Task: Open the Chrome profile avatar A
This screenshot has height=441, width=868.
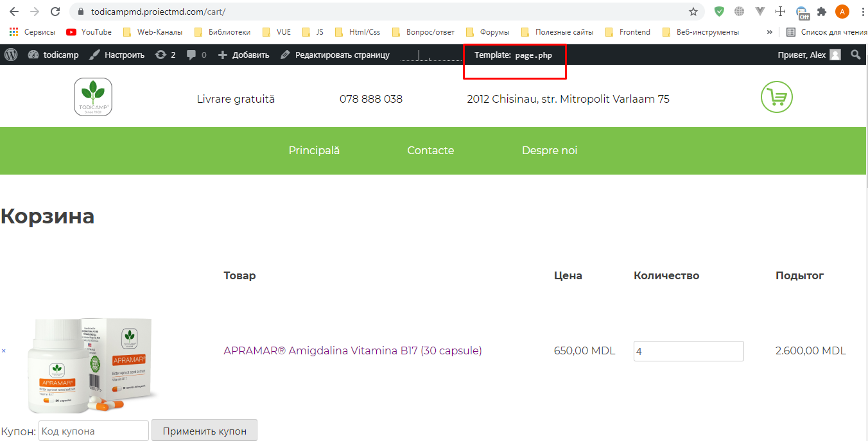Action: point(842,12)
